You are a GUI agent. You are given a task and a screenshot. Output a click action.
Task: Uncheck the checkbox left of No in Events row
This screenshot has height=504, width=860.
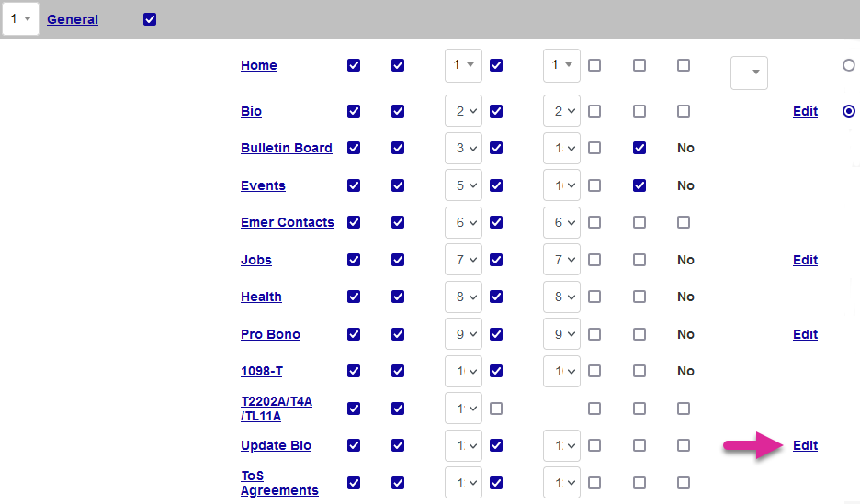coord(639,185)
